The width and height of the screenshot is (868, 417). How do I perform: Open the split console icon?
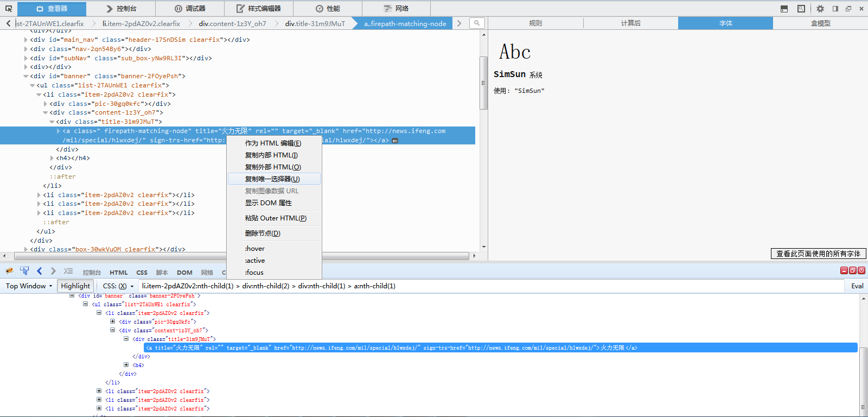pyautogui.click(x=784, y=9)
